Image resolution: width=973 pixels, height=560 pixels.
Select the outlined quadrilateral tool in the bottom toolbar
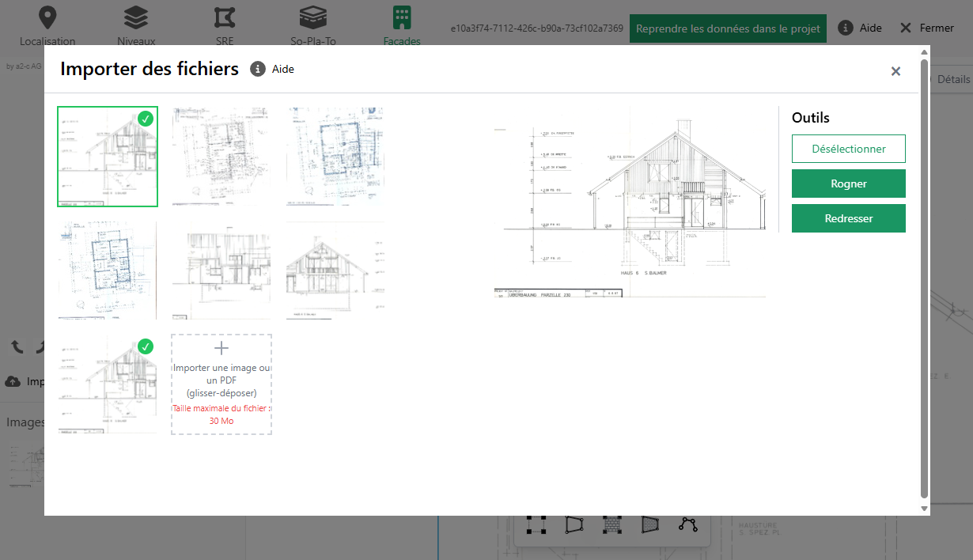click(x=574, y=524)
